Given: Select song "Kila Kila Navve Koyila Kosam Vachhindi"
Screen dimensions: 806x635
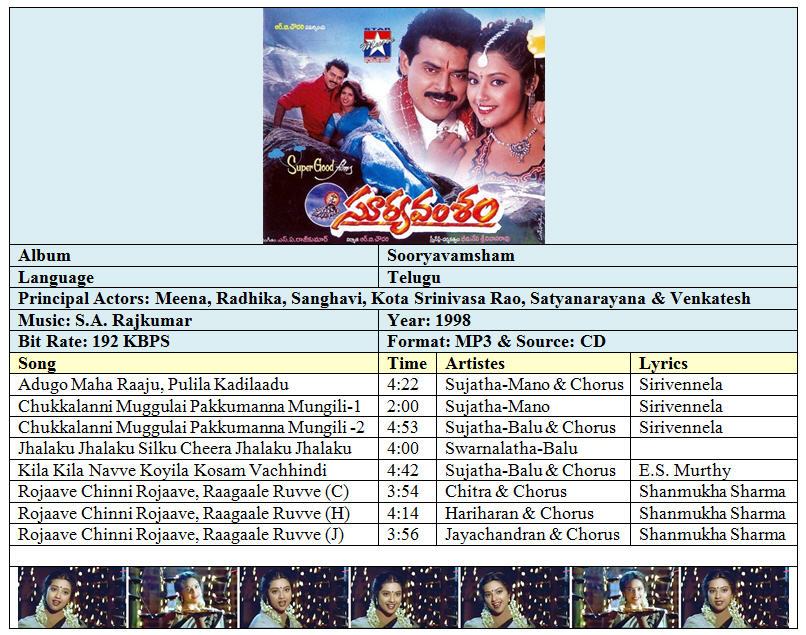Looking at the screenshot, I should pos(172,470).
